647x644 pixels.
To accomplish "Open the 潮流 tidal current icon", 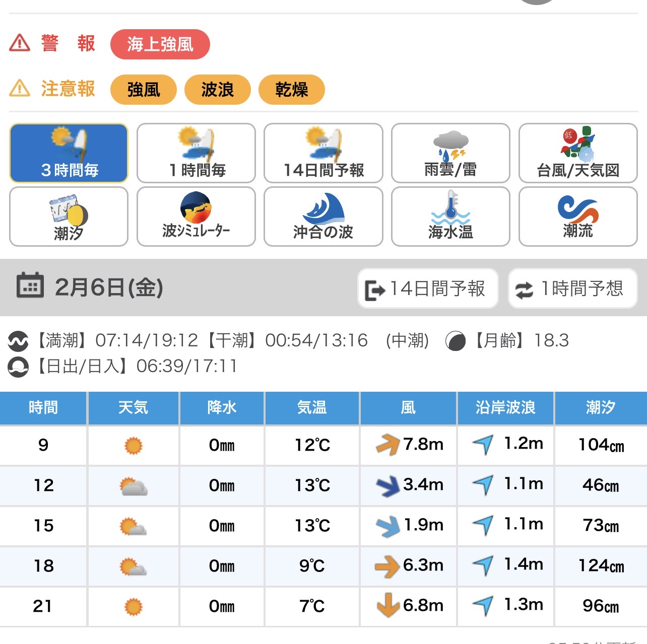I will pos(578,217).
